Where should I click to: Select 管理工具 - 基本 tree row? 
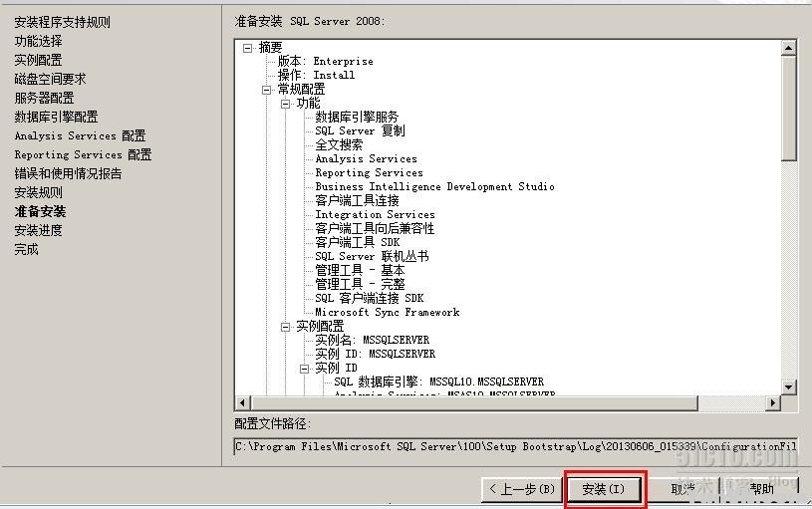coord(360,271)
